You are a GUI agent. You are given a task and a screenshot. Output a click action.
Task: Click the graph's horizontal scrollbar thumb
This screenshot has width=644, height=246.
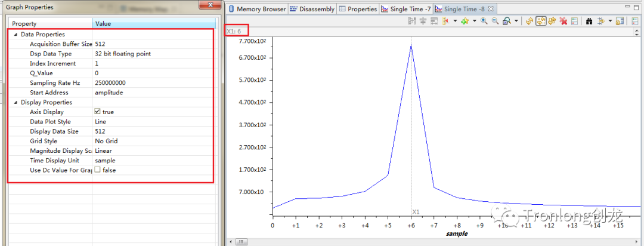pos(241,242)
